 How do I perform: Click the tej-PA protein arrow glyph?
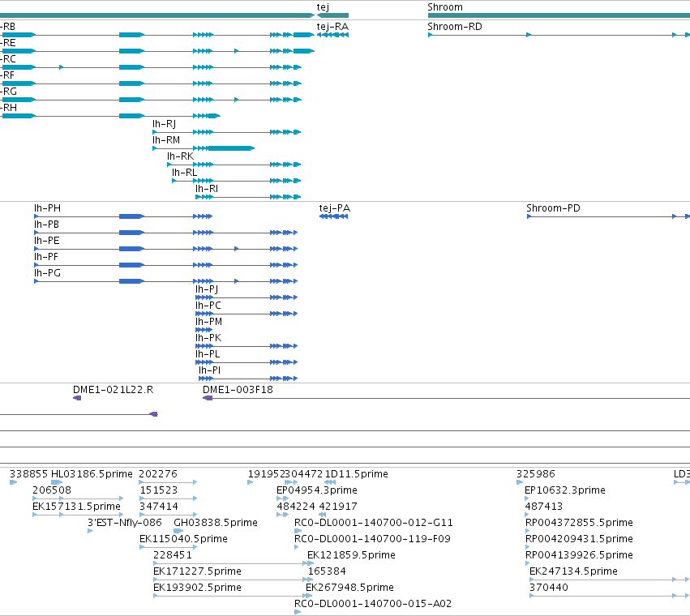[333, 216]
